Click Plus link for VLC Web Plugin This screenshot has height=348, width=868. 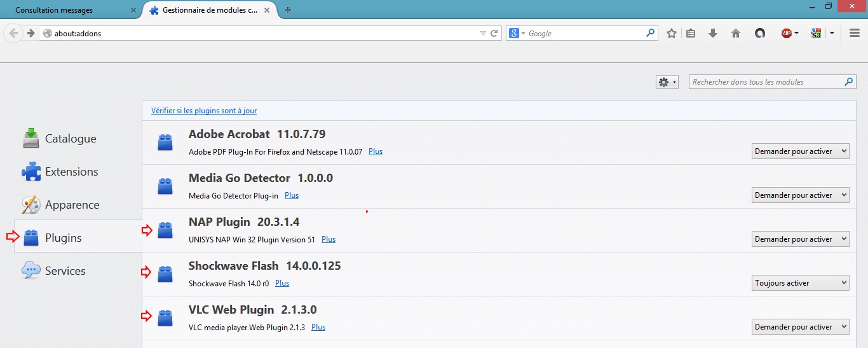(318, 328)
